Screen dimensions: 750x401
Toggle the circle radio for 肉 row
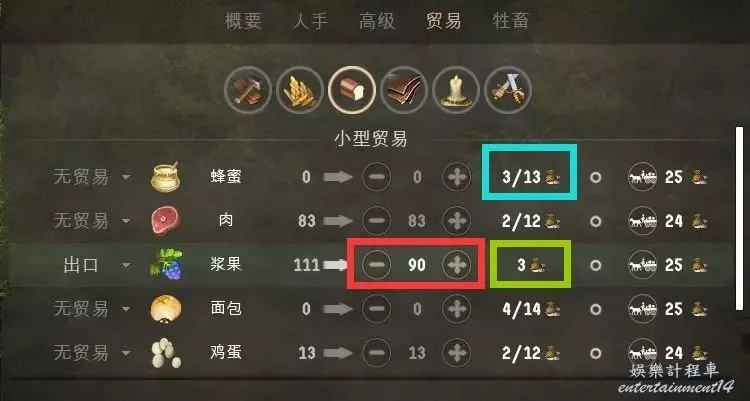click(596, 221)
